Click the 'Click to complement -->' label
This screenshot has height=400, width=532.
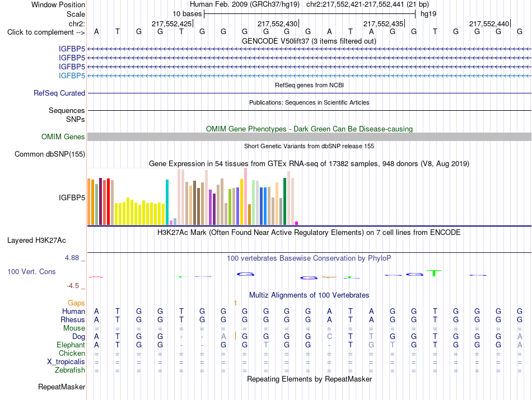point(46,32)
